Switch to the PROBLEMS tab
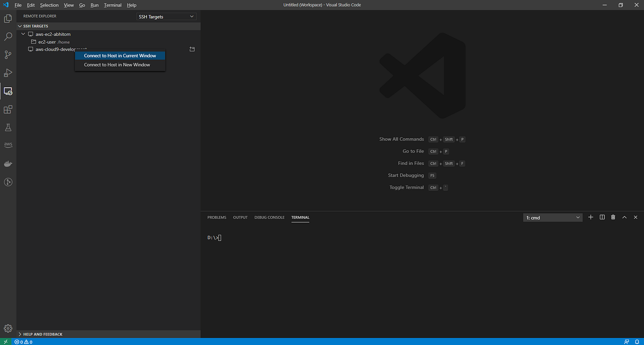This screenshot has height=345, width=644. click(x=216, y=217)
